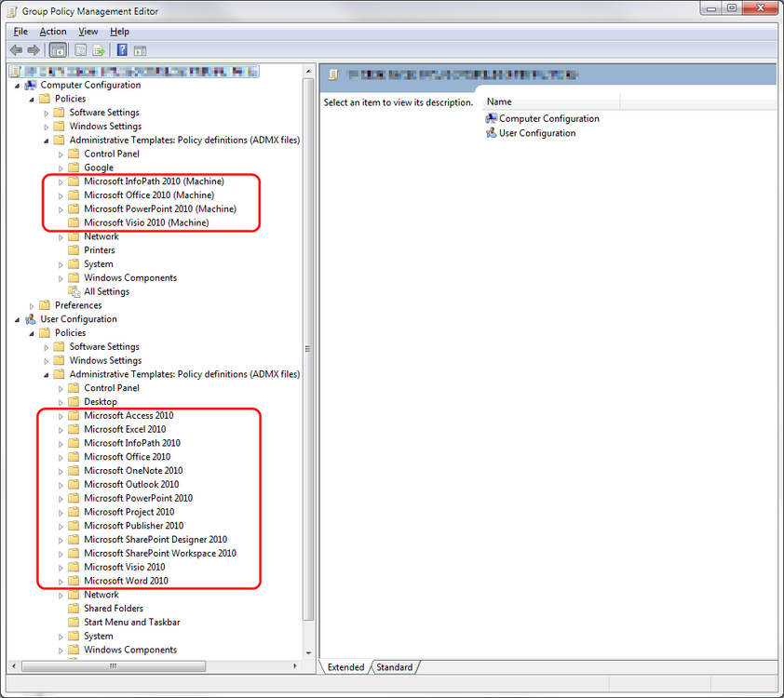The width and height of the screenshot is (784, 698).
Task: Select System folder under Computer Configuration
Action: [99, 263]
